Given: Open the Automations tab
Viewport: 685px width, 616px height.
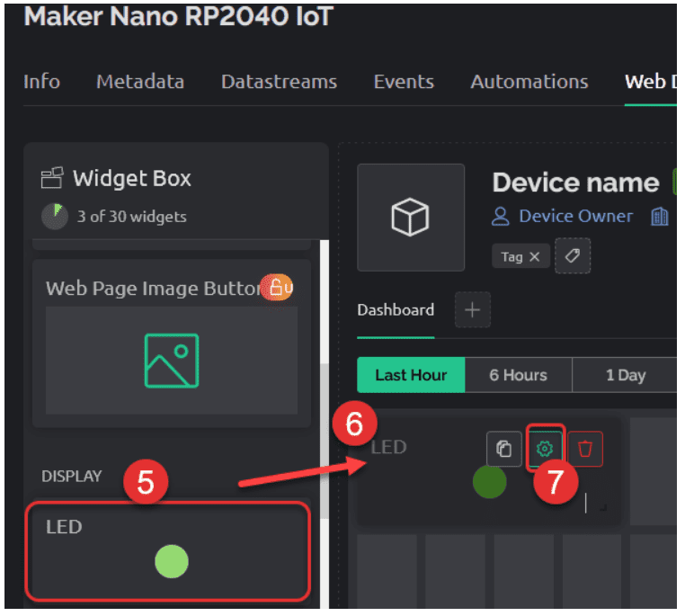Looking at the screenshot, I should tap(529, 82).
